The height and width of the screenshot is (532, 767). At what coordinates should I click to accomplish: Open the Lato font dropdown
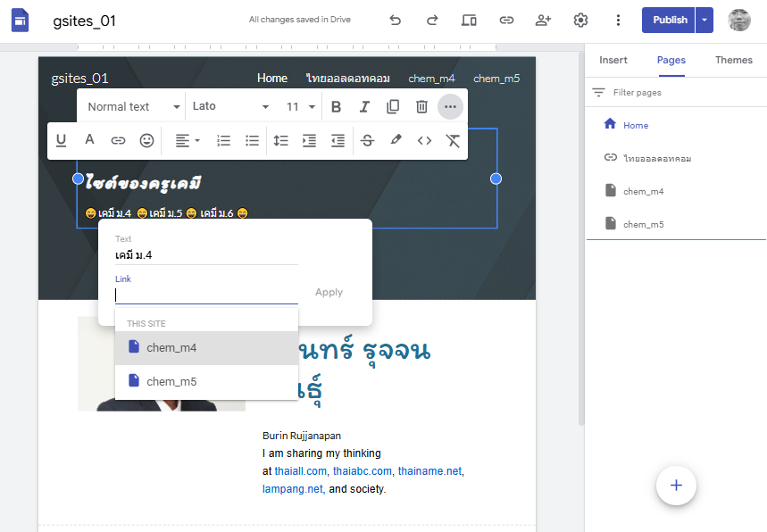(230, 107)
